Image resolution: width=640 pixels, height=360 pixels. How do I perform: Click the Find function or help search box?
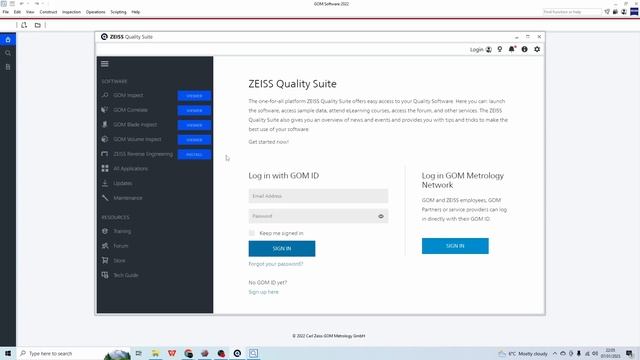click(571, 12)
